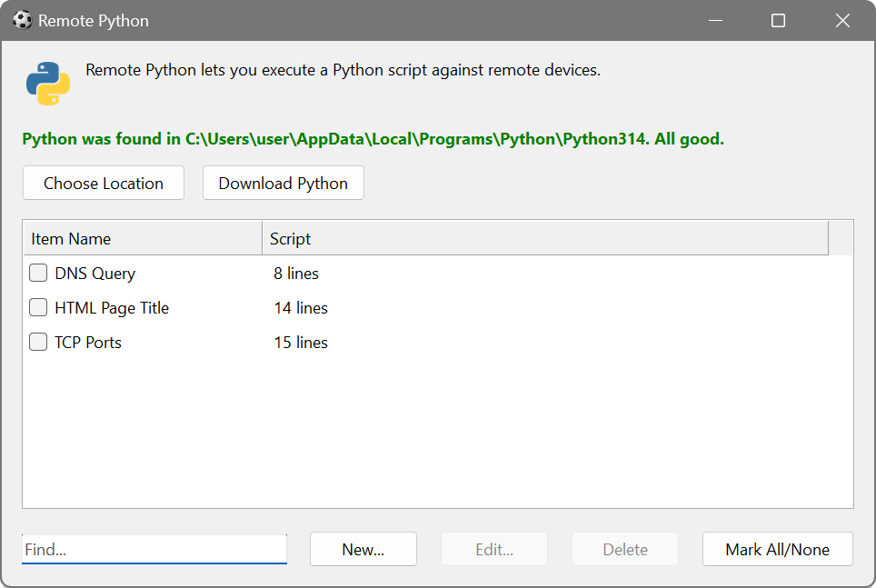Click inside the Find search field

[154, 549]
